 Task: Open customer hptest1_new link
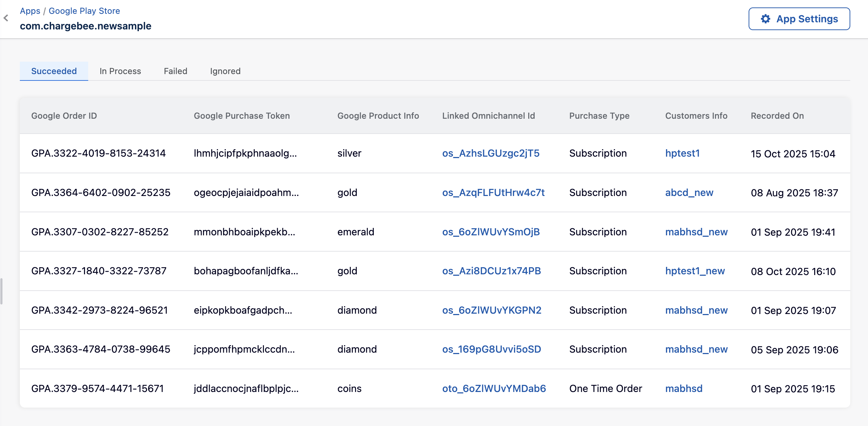[695, 271]
